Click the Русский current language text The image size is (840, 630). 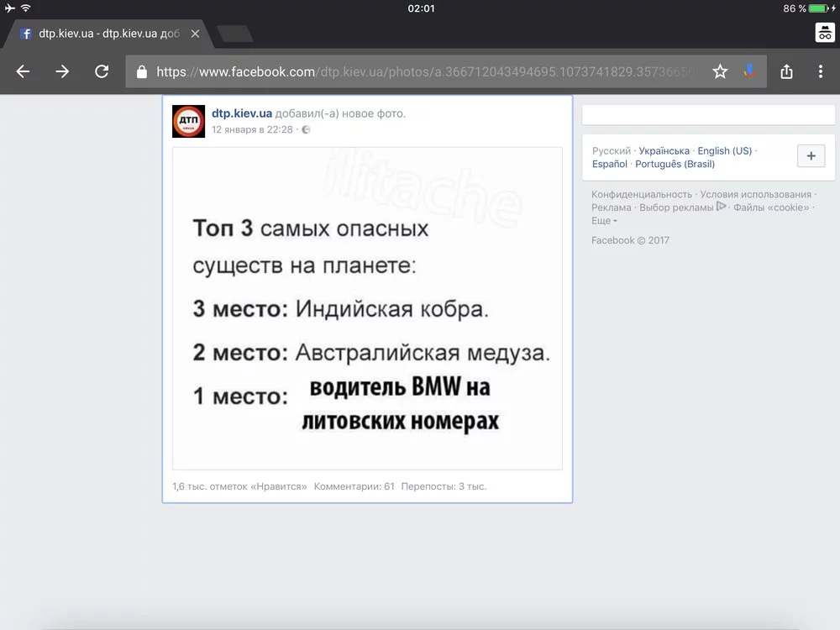pyautogui.click(x=612, y=151)
